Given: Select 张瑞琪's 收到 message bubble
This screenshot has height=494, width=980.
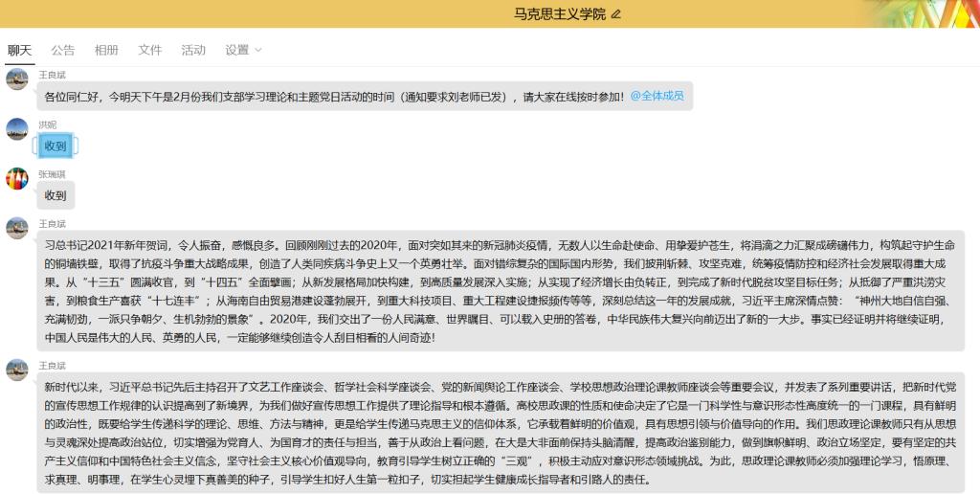Looking at the screenshot, I should [x=56, y=195].
